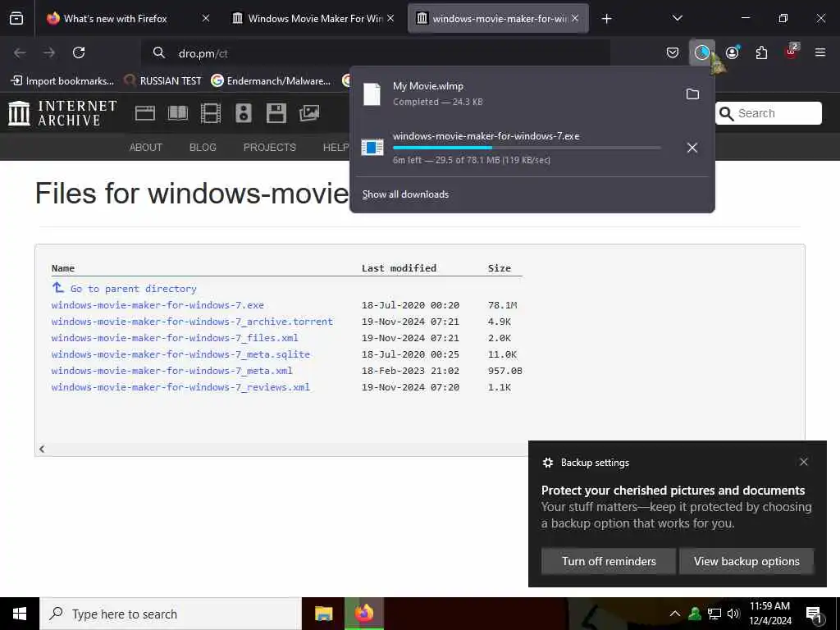Image resolution: width=840 pixels, height=630 pixels.
Task: Expand the hidden system tray icons chevron
Action: (x=675, y=614)
